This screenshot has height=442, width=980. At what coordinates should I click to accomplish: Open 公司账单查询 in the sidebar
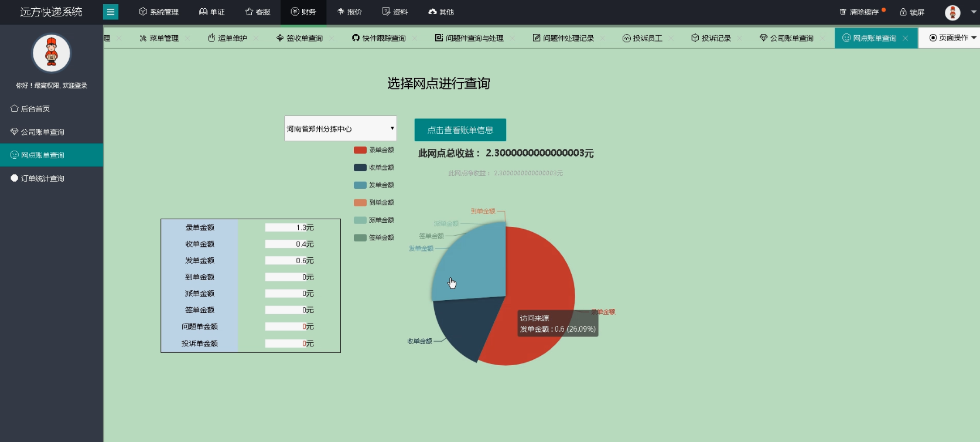[x=52, y=132]
